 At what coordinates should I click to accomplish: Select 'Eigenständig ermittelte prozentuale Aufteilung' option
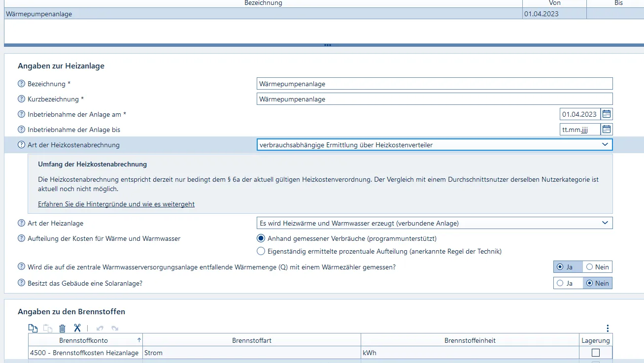[x=261, y=251]
